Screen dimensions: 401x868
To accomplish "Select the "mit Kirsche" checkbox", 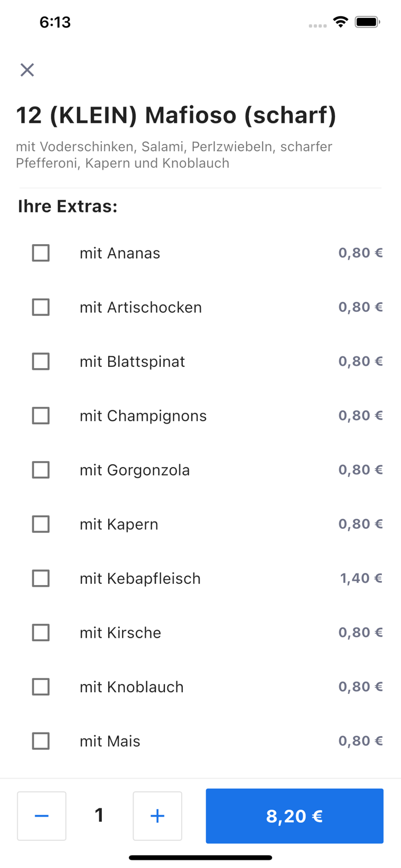I will click(x=41, y=632).
